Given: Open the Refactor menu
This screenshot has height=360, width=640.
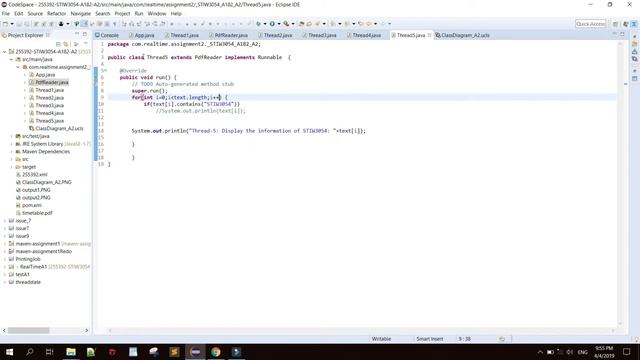Looking at the screenshot, I should coord(56,13).
